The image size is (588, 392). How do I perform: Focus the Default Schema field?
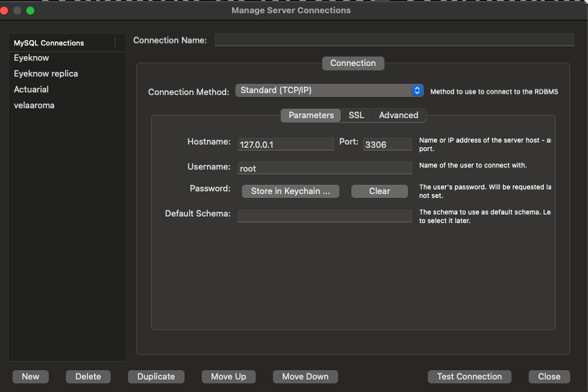pos(324,216)
